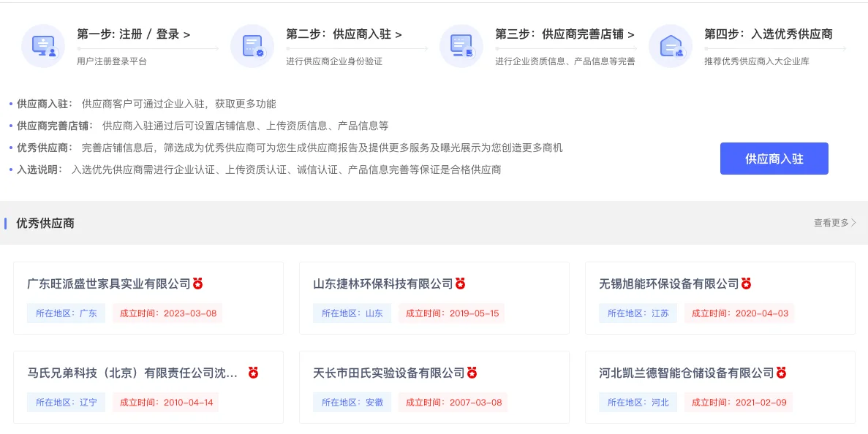Click the medal icon beside 河北凯兰德智能仓储设备有限公司

point(782,373)
